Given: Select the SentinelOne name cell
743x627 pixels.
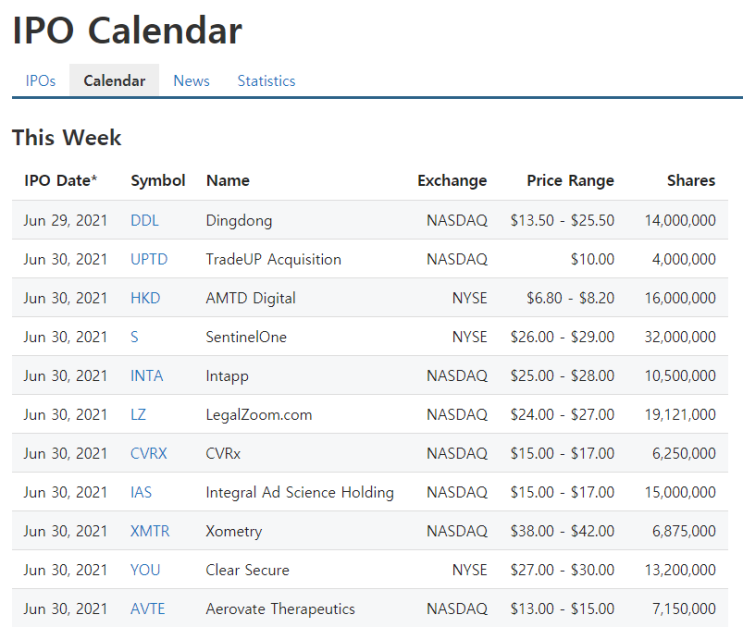Looking at the screenshot, I should [x=246, y=337].
